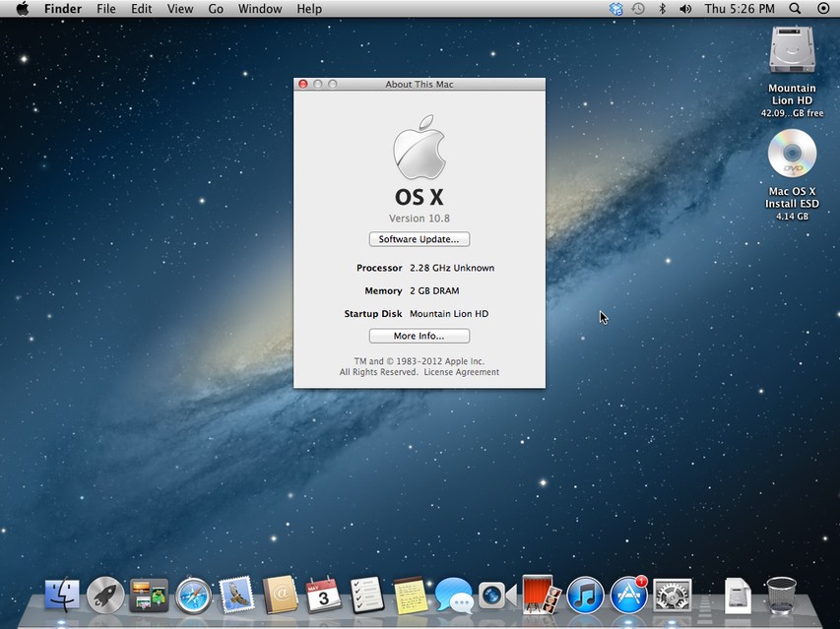Image resolution: width=840 pixels, height=629 pixels.
Task: Open yellow Notes icon in Dock
Action: 411,596
